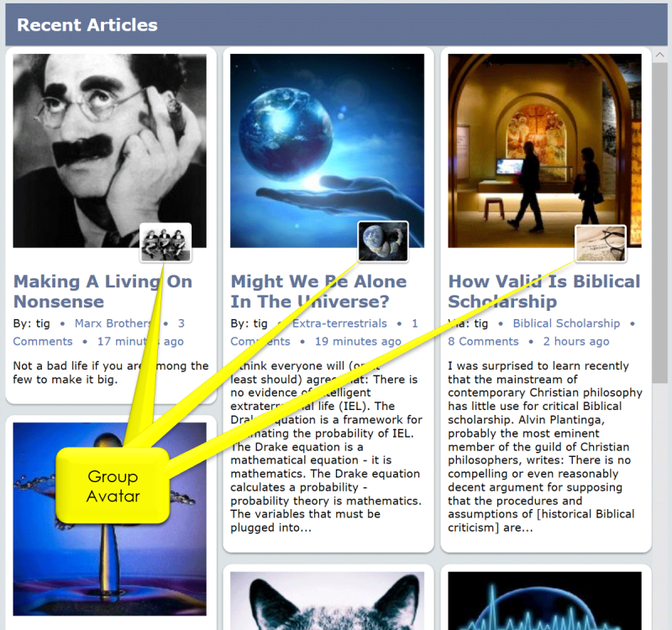Viewport: 672px width, 630px height.
Task: Open the water droplet article image
Action: point(110,519)
